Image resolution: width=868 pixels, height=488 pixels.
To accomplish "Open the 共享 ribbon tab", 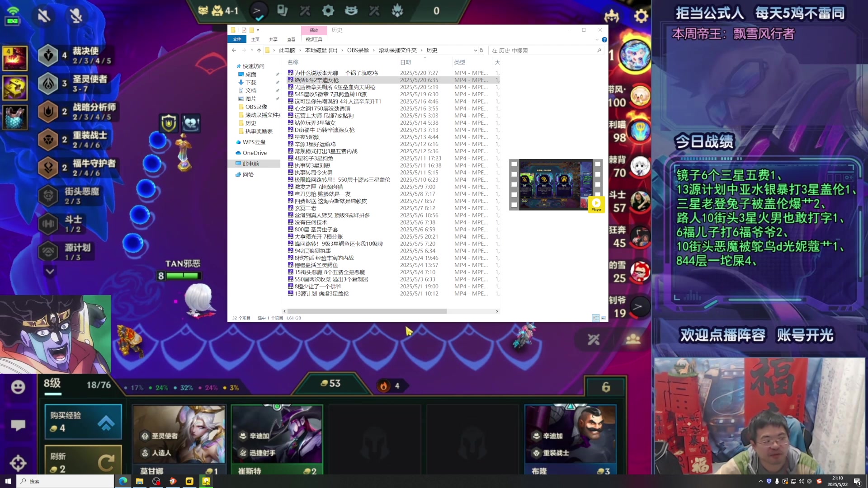I will coord(273,39).
